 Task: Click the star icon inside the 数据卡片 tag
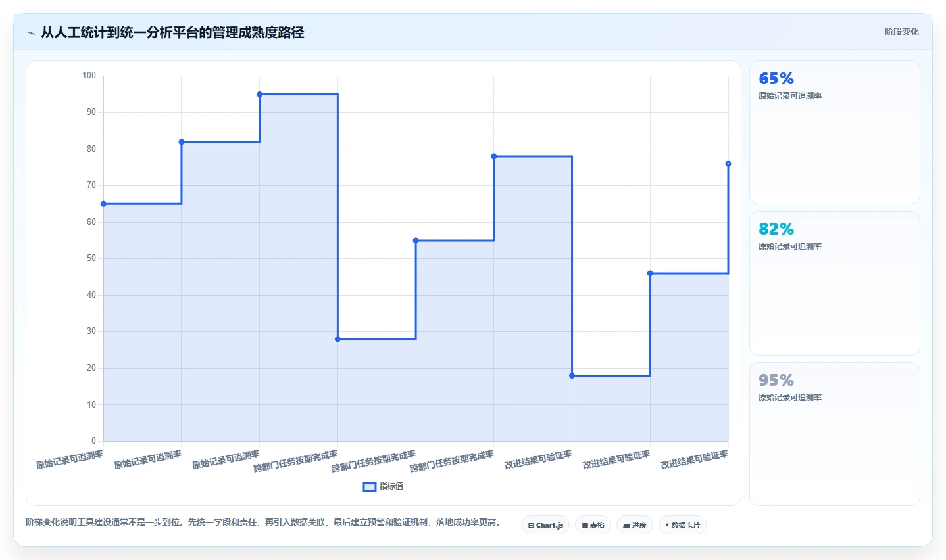667,525
